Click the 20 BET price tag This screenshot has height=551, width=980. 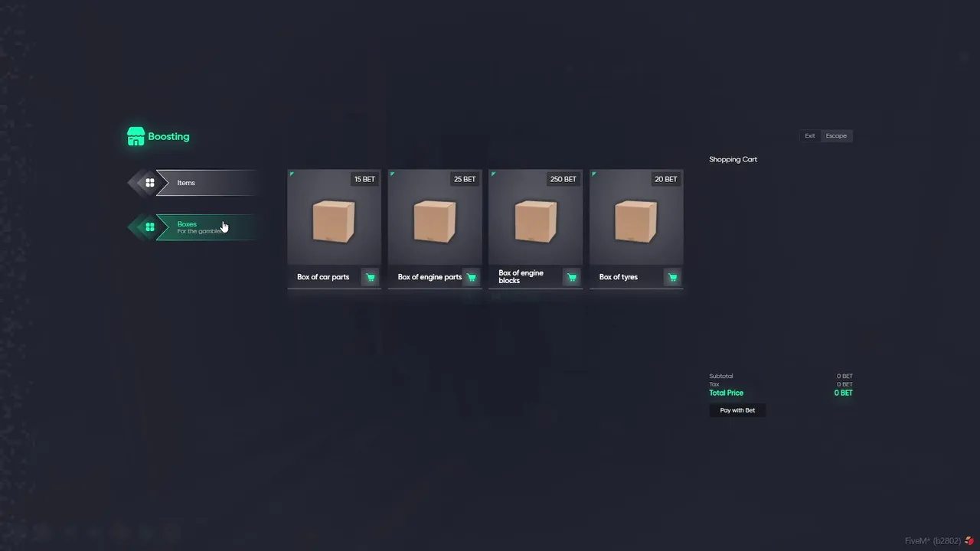[666, 179]
